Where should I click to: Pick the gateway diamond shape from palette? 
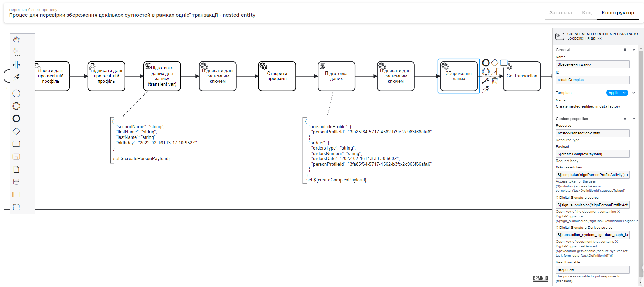(16, 131)
